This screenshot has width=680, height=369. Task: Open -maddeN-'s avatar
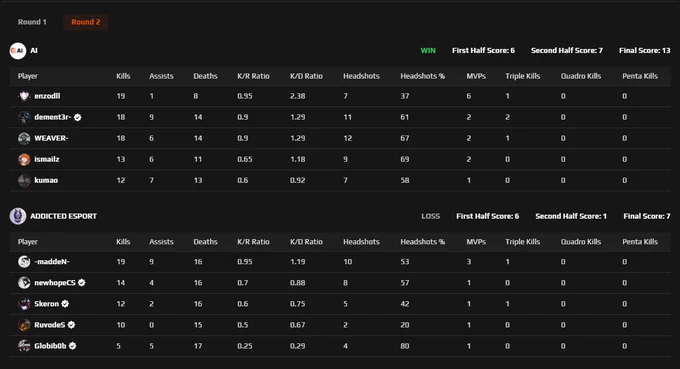pyautogui.click(x=24, y=261)
